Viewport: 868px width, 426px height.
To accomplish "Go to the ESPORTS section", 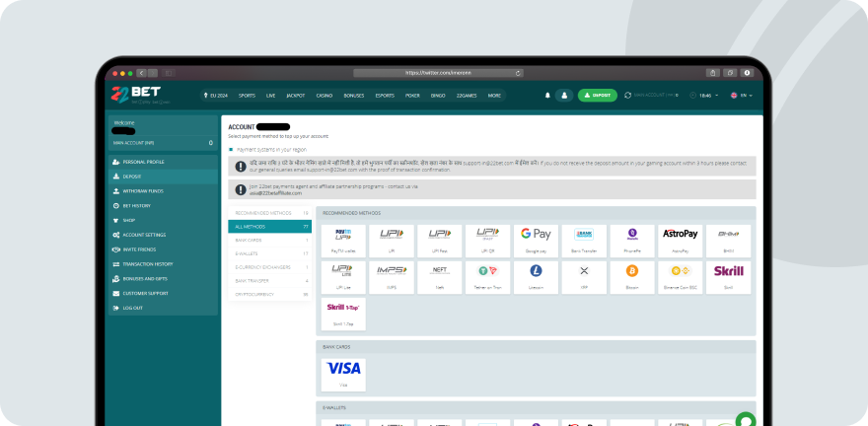I will [385, 95].
